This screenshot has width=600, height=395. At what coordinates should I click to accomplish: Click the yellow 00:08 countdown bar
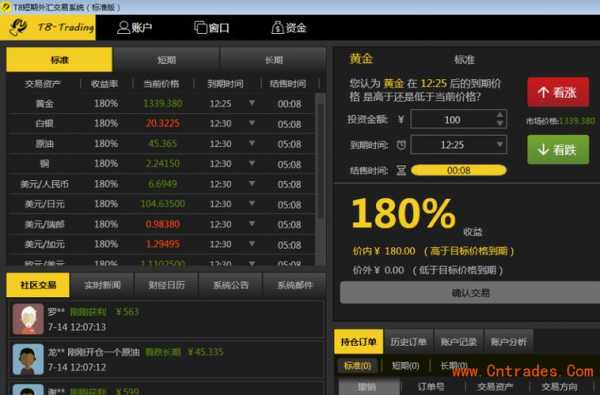point(459,170)
